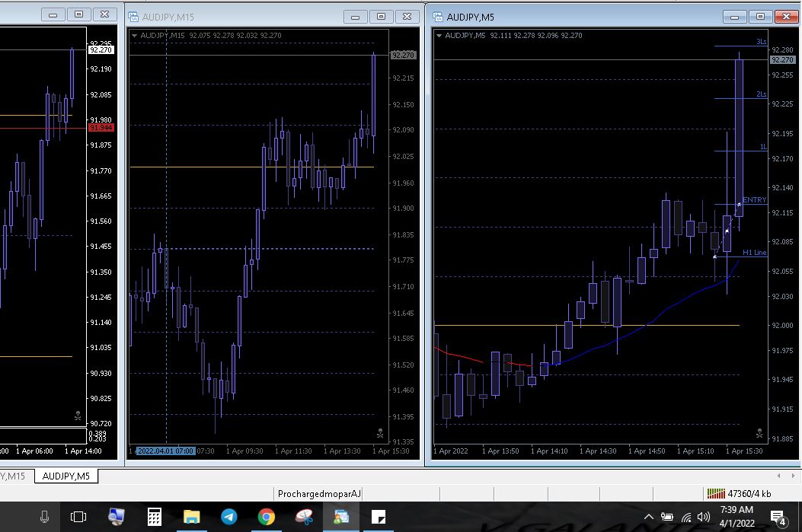Screen dimensions: 802x532
Task: Click the highlighted 2022.04.01 07:00 time label
Action: pos(166,451)
